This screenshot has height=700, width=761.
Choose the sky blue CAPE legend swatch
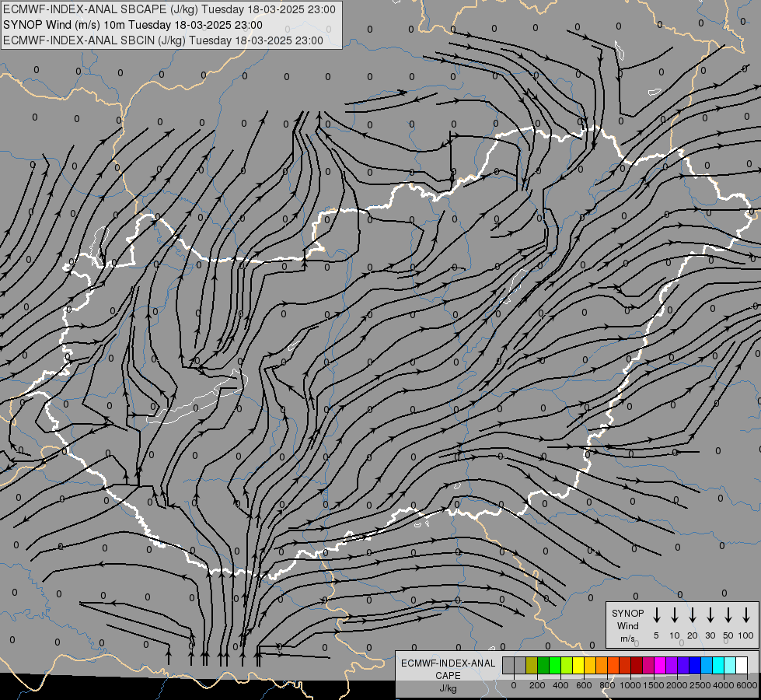pyautogui.click(x=706, y=665)
